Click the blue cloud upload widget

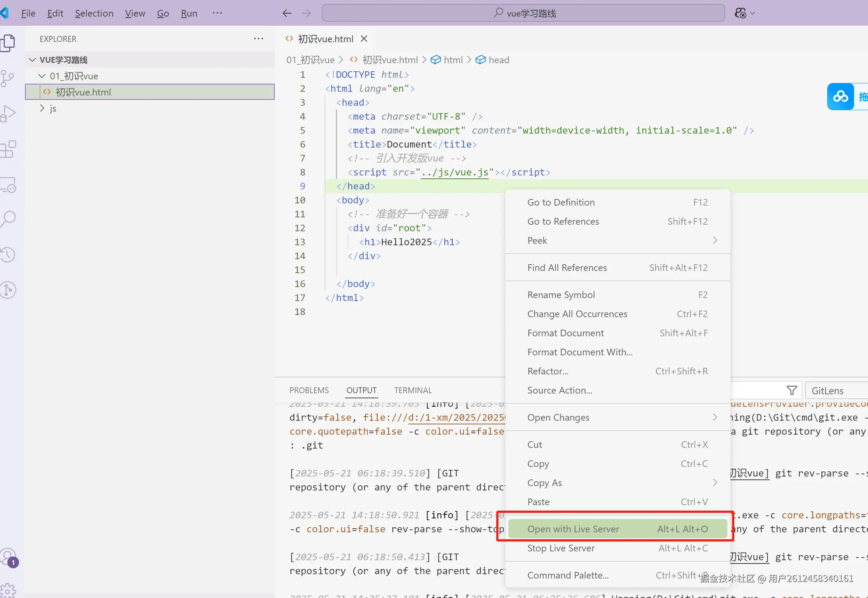840,97
